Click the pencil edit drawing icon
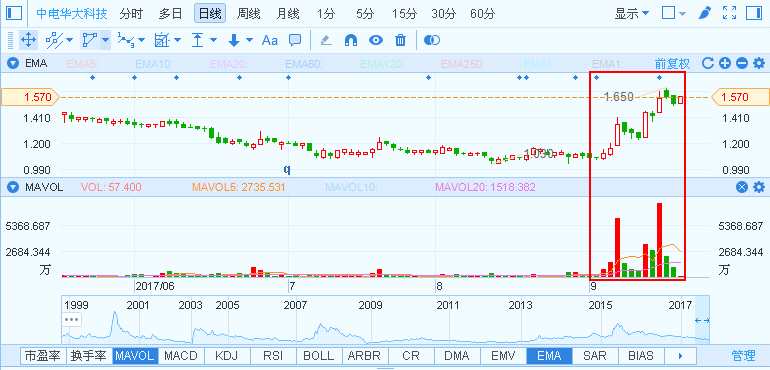 coord(326,40)
